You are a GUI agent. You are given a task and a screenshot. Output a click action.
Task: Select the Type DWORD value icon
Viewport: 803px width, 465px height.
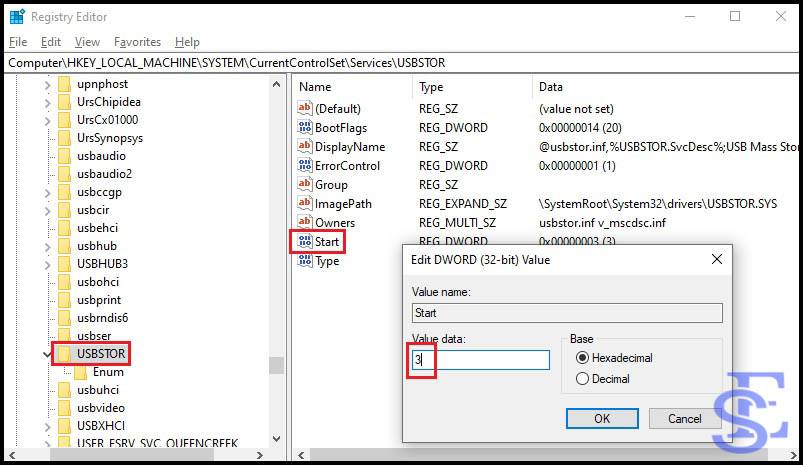[x=305, y=260]
